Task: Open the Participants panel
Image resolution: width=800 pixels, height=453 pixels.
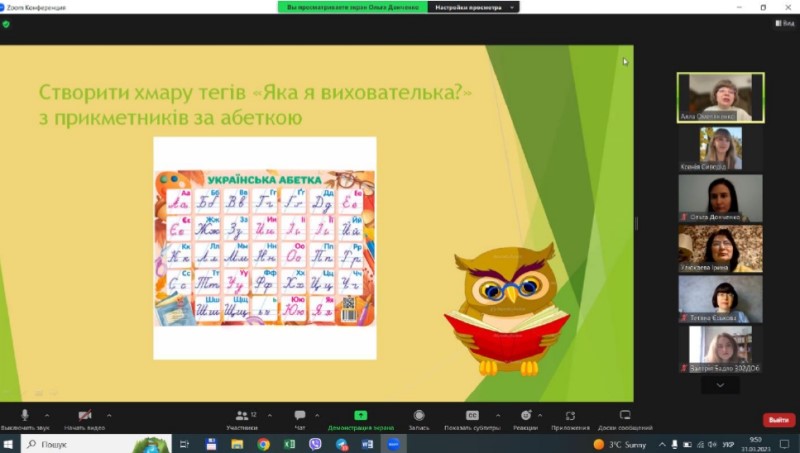Action: 241,416
